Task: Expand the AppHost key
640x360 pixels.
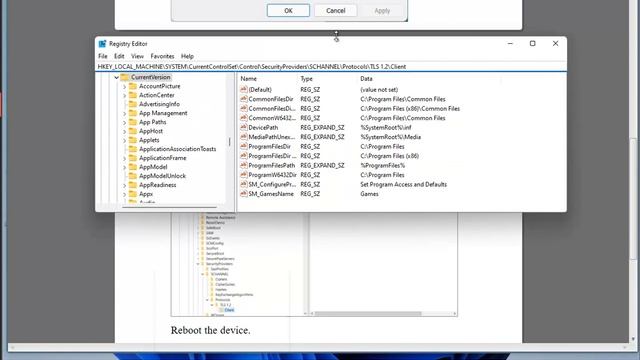Action: [124, 131]
